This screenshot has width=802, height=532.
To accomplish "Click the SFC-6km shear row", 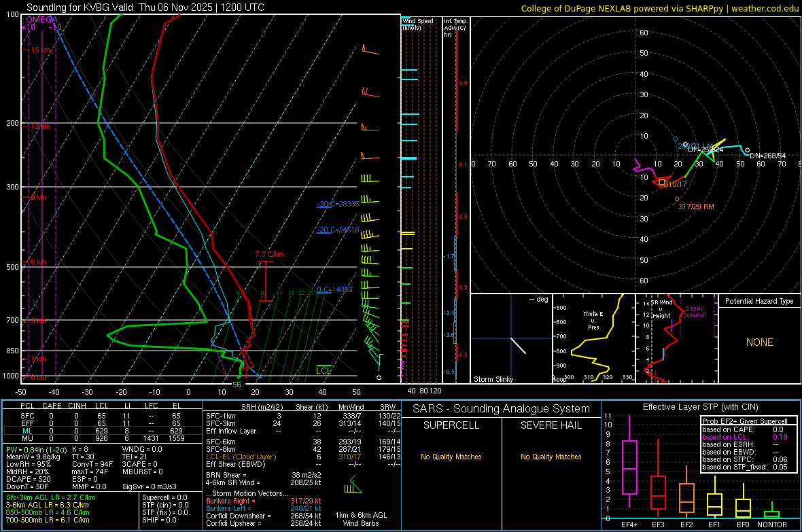I will click(x=303, y=442).
